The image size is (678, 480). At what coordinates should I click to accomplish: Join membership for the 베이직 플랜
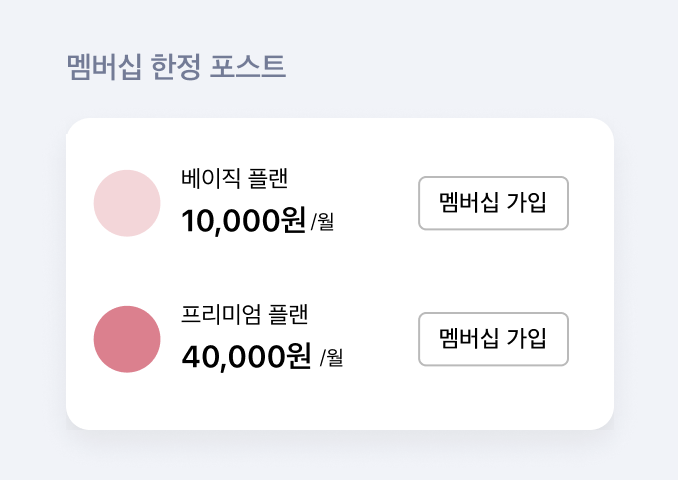[x=493, y=203]
